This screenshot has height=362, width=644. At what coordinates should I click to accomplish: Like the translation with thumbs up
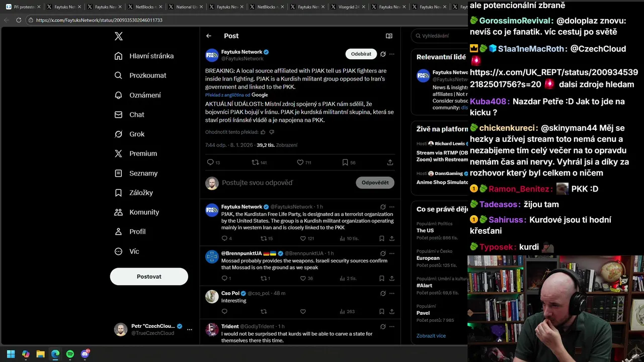263,132
